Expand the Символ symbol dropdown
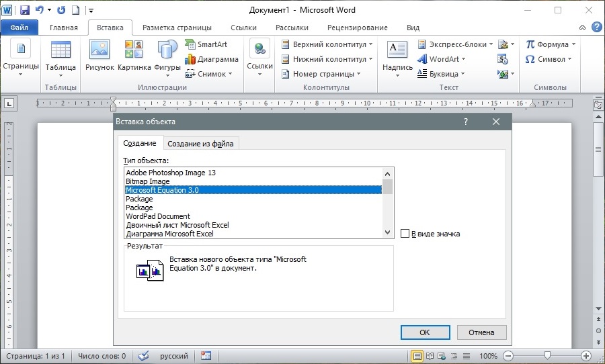Viewport: 605px width, 364px height. click(x=569, y=59)
